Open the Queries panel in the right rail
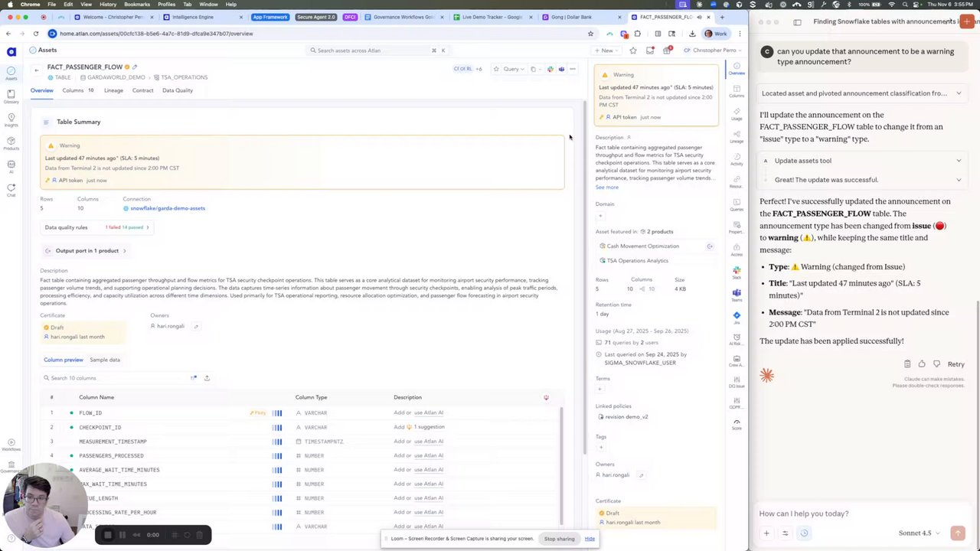Image resolution: width=980 pixels, height=551 pixels. 737,204
